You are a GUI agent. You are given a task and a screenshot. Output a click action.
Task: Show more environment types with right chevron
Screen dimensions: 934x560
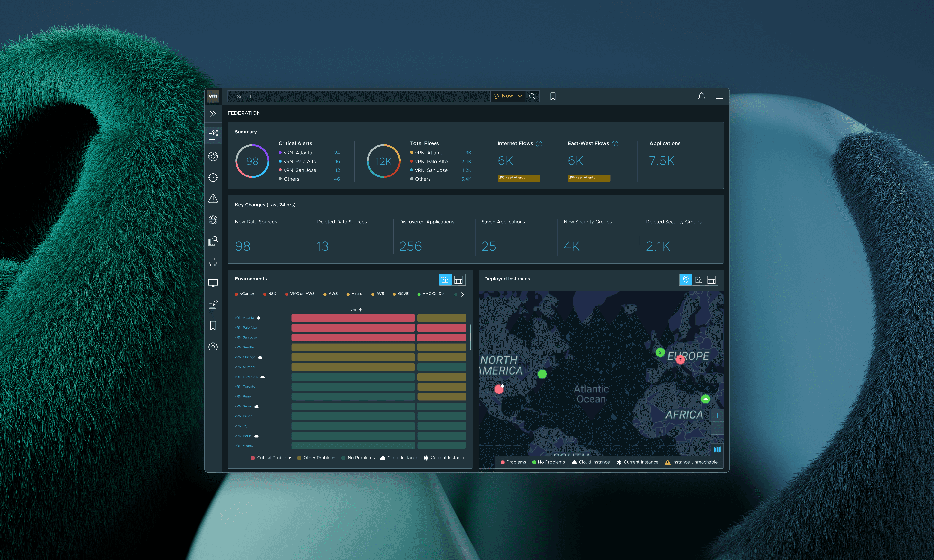[462, 294]
